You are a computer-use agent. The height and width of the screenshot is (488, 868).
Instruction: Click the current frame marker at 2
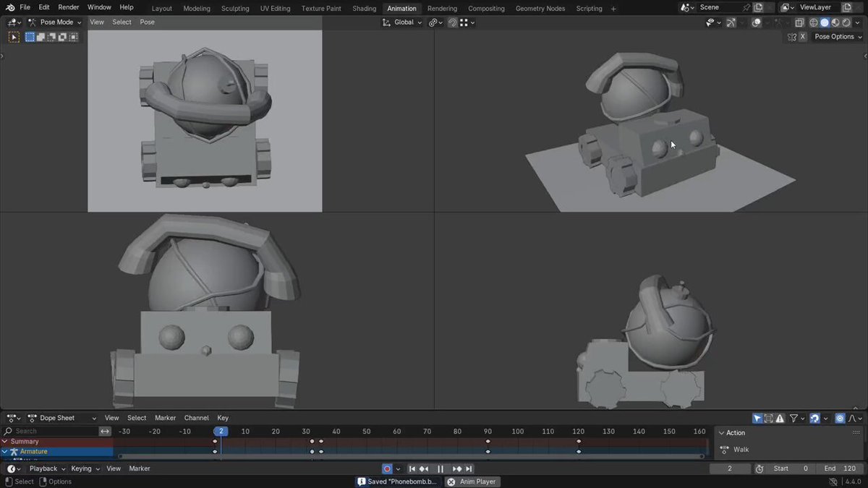221,431
